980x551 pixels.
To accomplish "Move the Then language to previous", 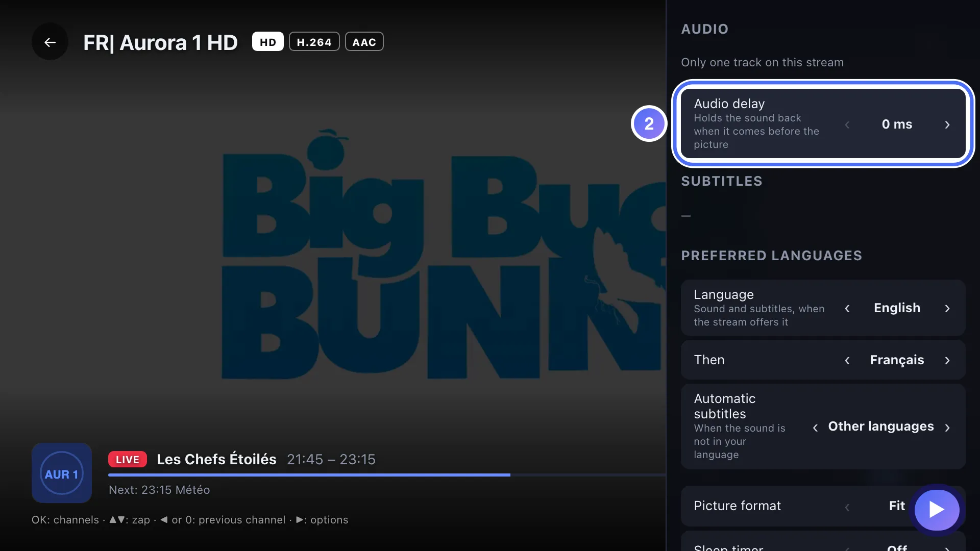I will (x=847, y=360).
